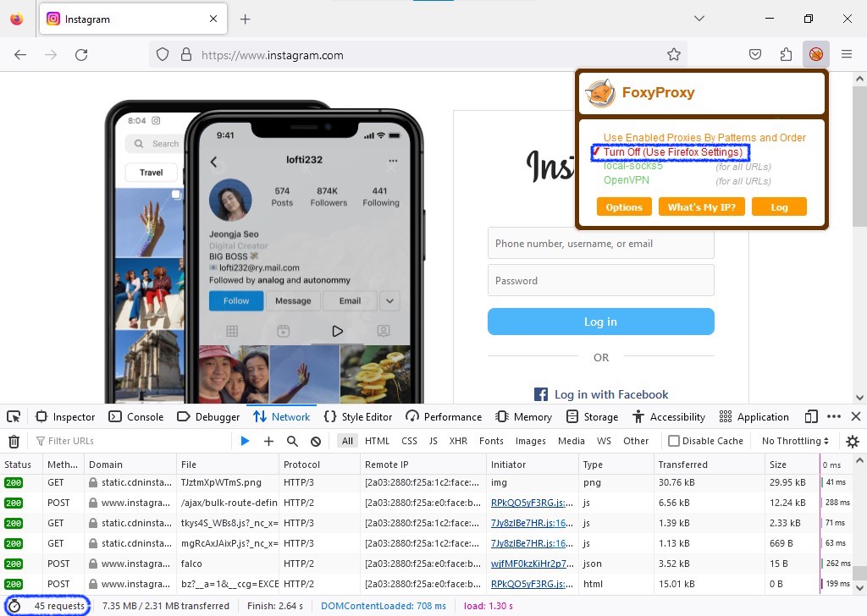This screenshot has height=616, width=867.
Task: Filter requests by Fonts
Action: coord(492,441)
